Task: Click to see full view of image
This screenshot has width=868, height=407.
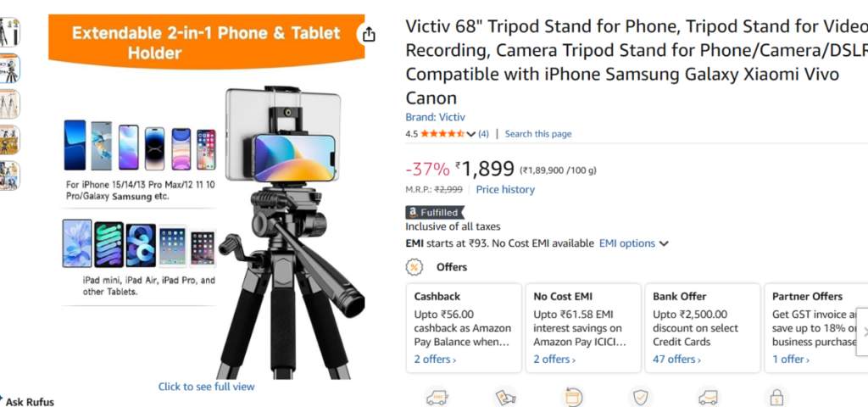Action: tap(206, 387)
